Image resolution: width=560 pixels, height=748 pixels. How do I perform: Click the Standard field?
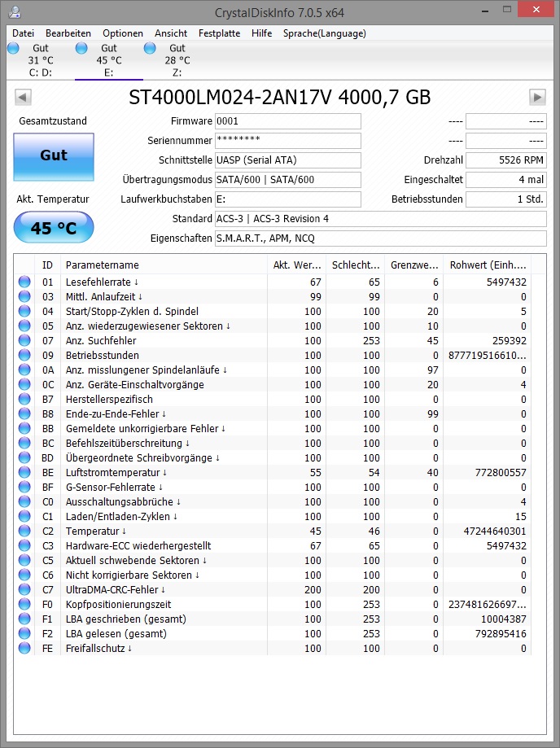click(381, 219)
